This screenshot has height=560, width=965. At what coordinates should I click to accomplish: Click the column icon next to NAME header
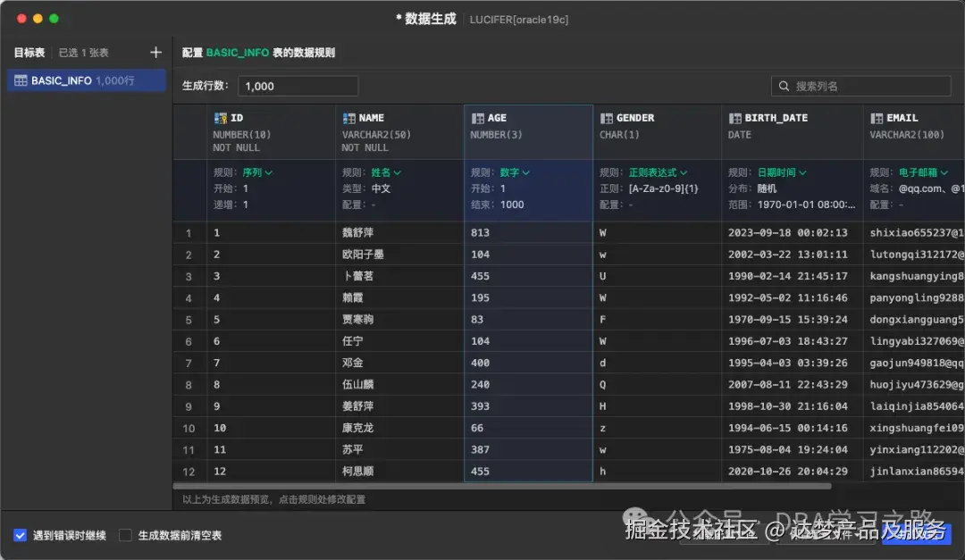[x=348, y=117]
